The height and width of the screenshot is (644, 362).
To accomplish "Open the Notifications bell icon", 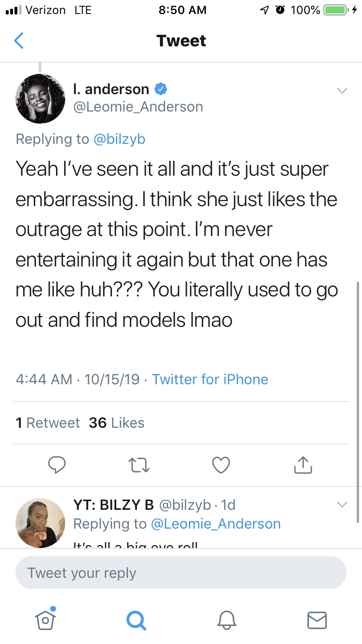I will pos(226,619).
